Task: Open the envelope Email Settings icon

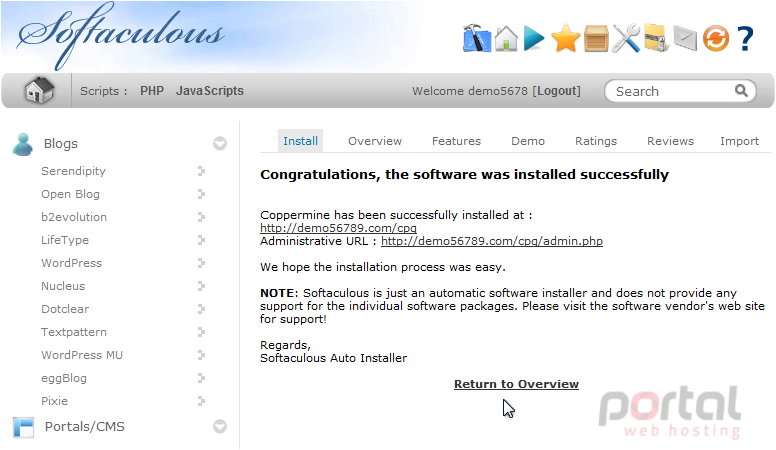Action: pos(685,39)
